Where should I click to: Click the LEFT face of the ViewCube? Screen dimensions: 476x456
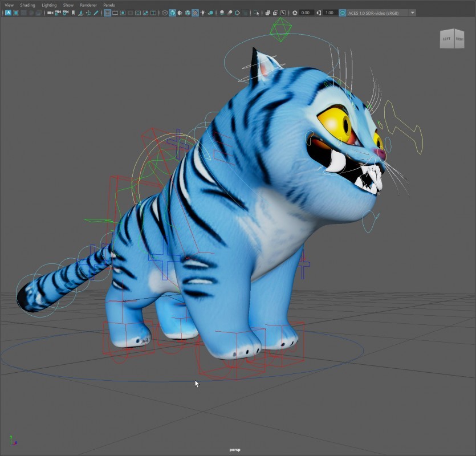tap(446, 39)
